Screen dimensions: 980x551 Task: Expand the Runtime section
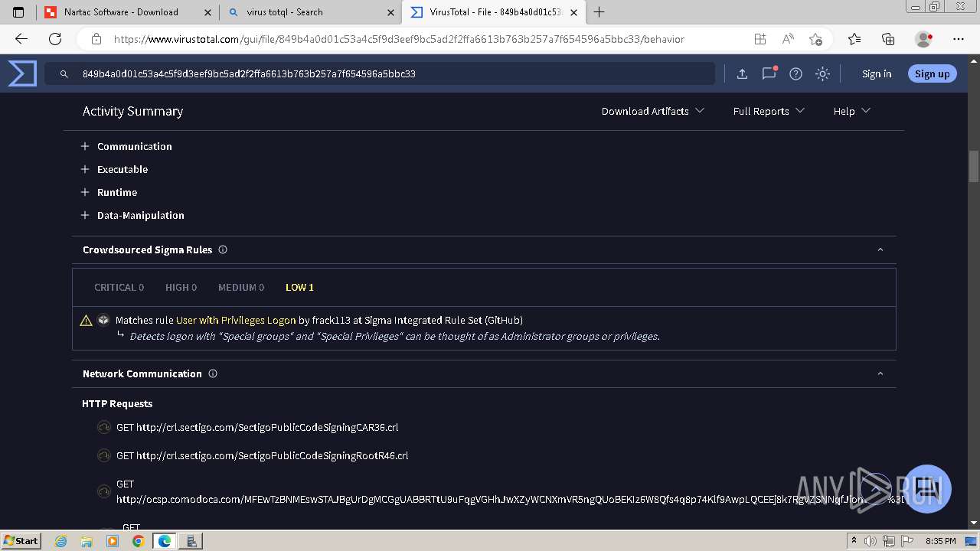pos(109,192)
